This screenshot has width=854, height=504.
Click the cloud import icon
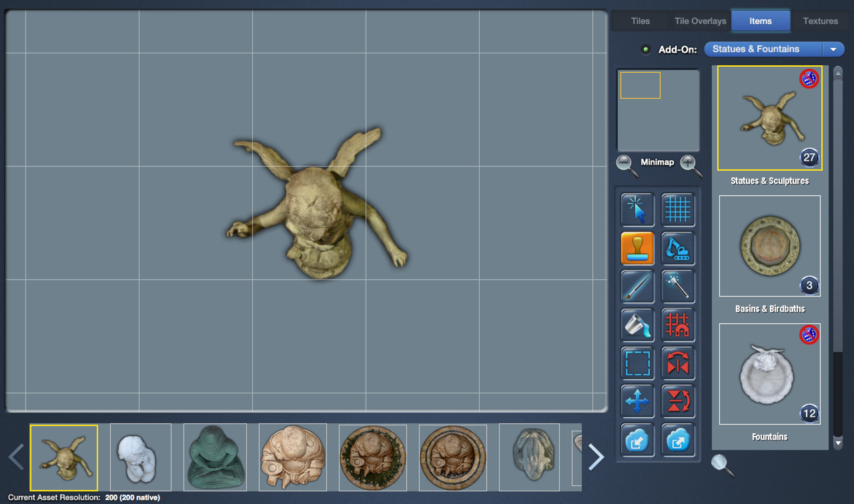[637, 440]
